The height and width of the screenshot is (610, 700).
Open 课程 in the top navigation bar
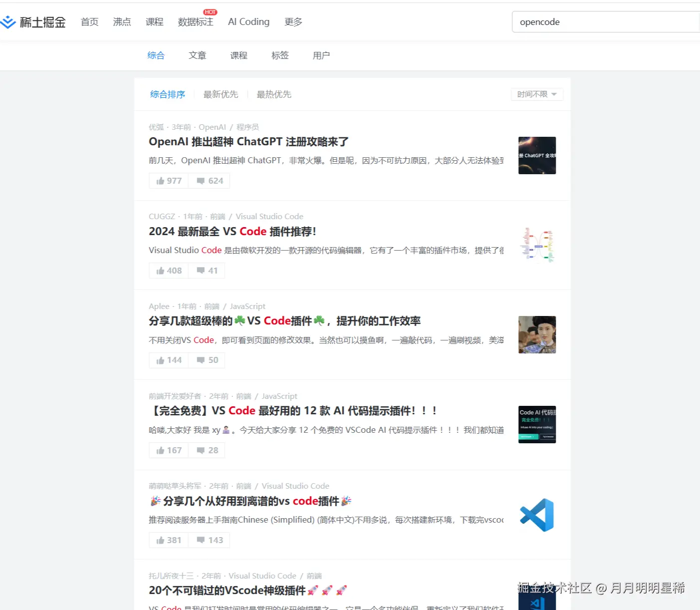click(x=154, y=22)
